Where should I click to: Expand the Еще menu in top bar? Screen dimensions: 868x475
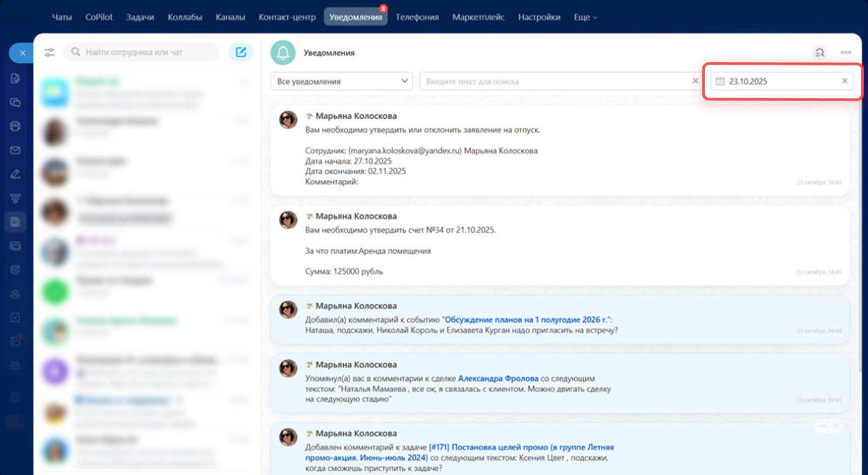585,17
